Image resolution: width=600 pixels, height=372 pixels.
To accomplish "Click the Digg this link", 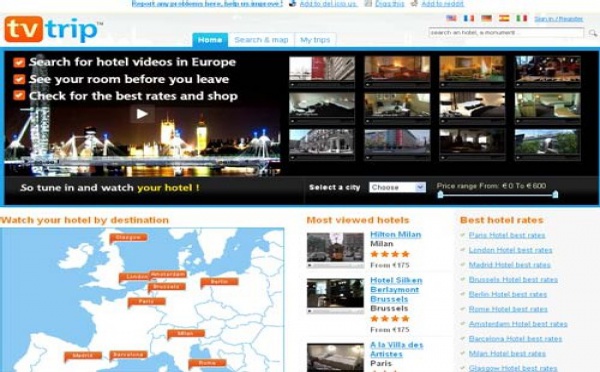I will (390, 3).
